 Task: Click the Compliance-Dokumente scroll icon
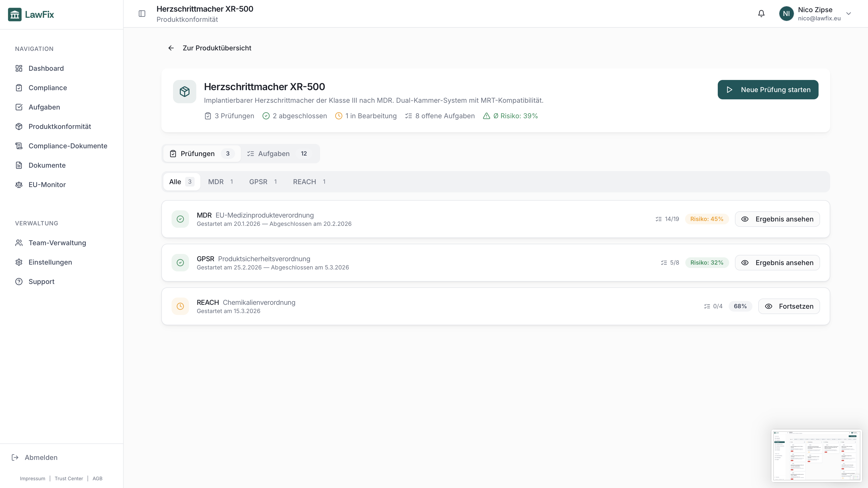pos(19,146)
